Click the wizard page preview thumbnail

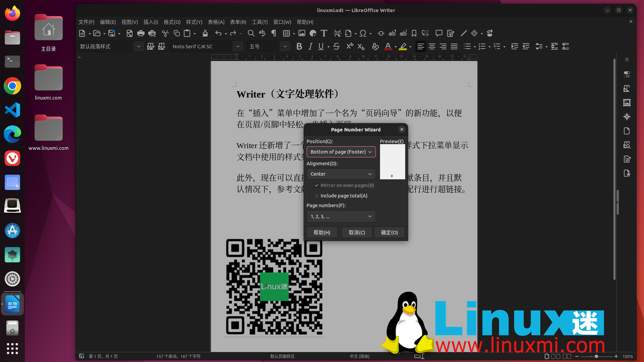pos(392,162)
